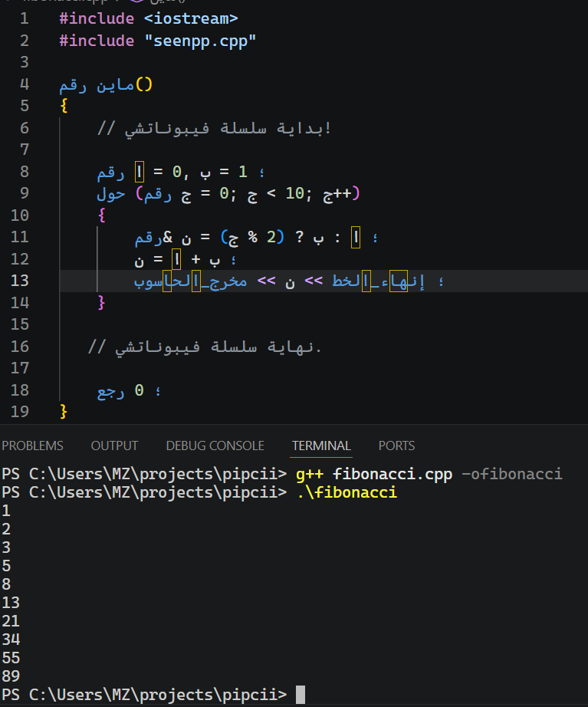The width and height of the screenshot is (588, 707).
Task: Click output value 89 in terminal
Action: click(11, 676)
